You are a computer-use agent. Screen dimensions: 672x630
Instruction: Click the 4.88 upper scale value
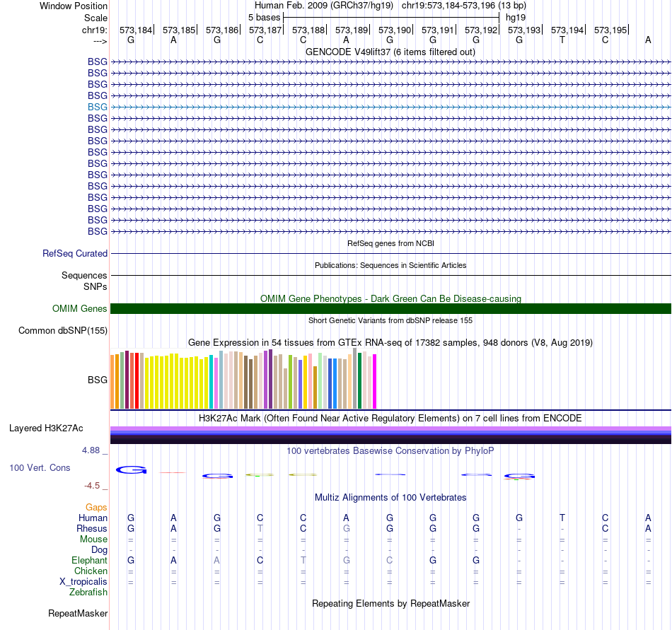click(91, 450)
